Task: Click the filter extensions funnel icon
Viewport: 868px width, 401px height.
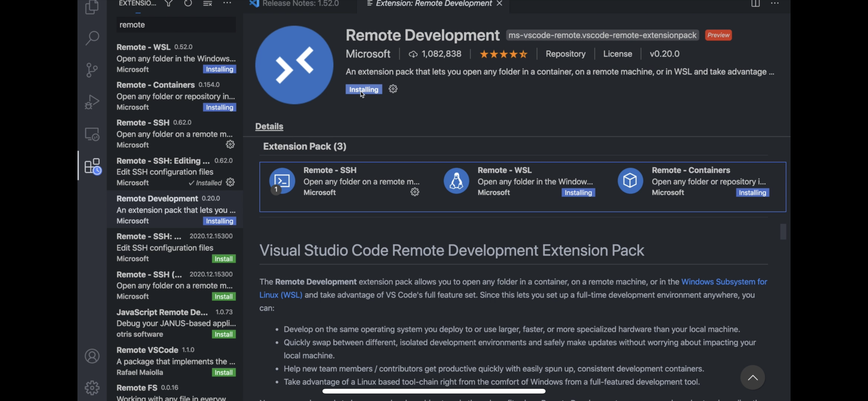Action: coord(168,3)
